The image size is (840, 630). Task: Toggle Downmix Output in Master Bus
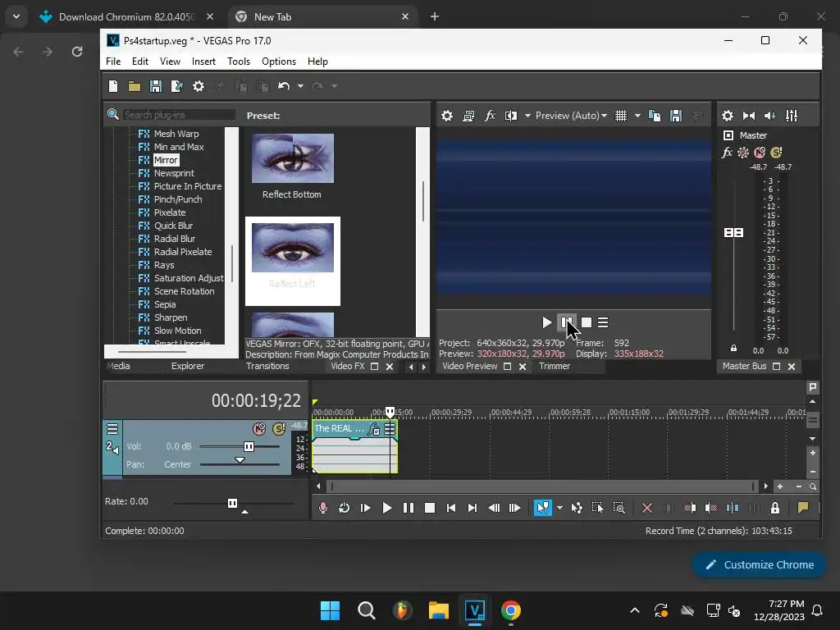point(749,116)
